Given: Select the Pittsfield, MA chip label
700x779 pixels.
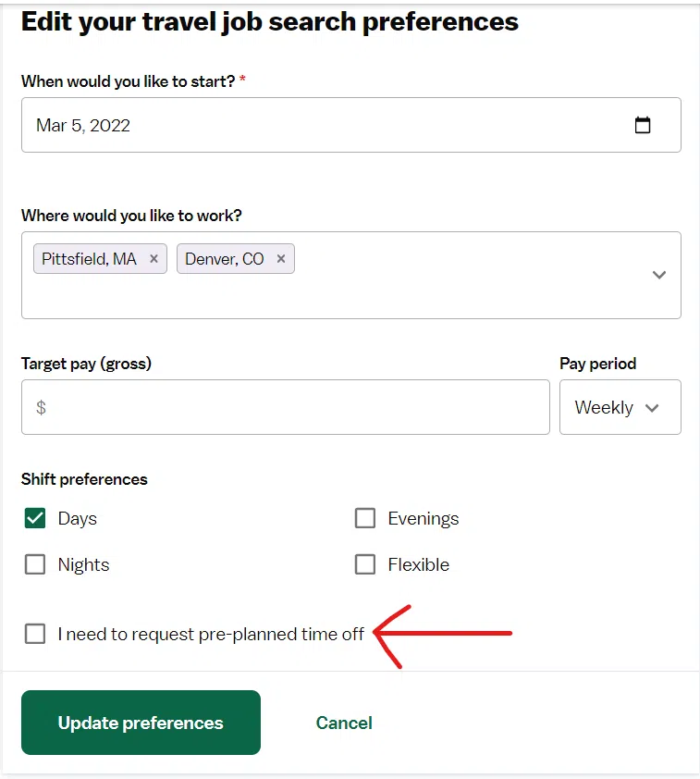Looking at the screenshot, I should pyautogui.click(x=89, y=259).
